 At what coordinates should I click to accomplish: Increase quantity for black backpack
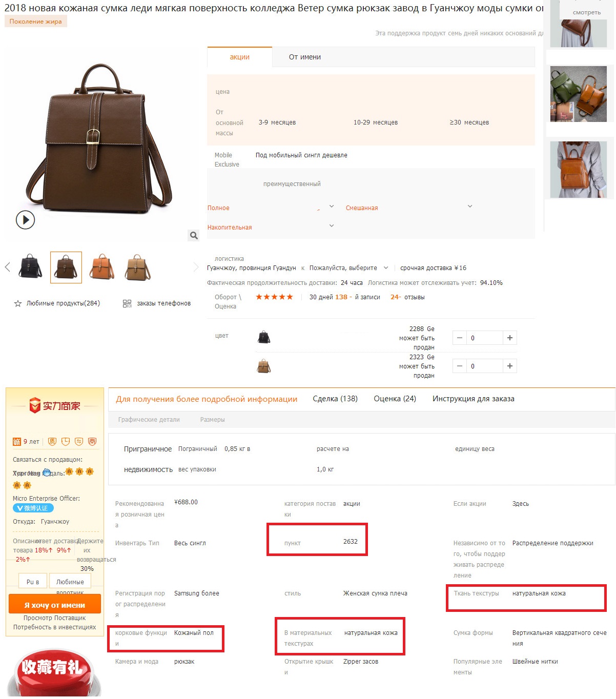coord(510,338)
